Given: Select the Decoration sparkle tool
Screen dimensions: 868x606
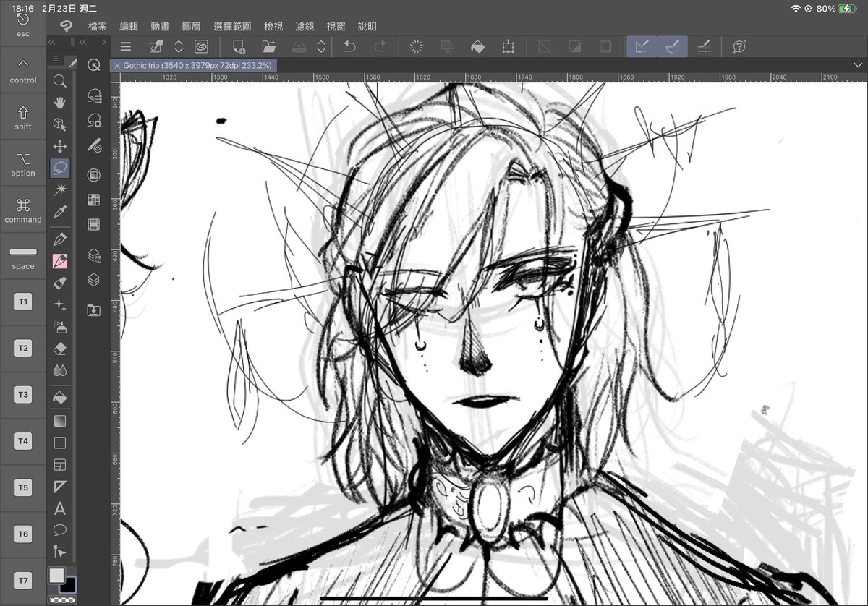Looking at the screenshot, I should pos(60,305).
